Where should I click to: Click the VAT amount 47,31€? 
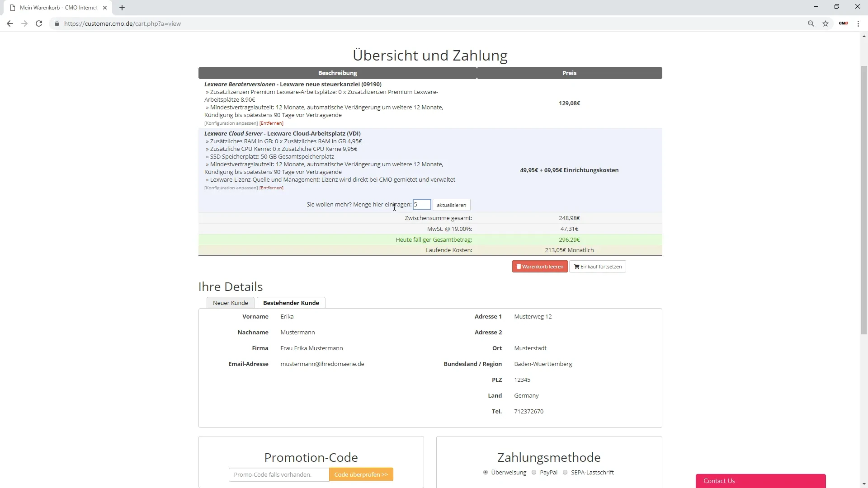point(569,229)
